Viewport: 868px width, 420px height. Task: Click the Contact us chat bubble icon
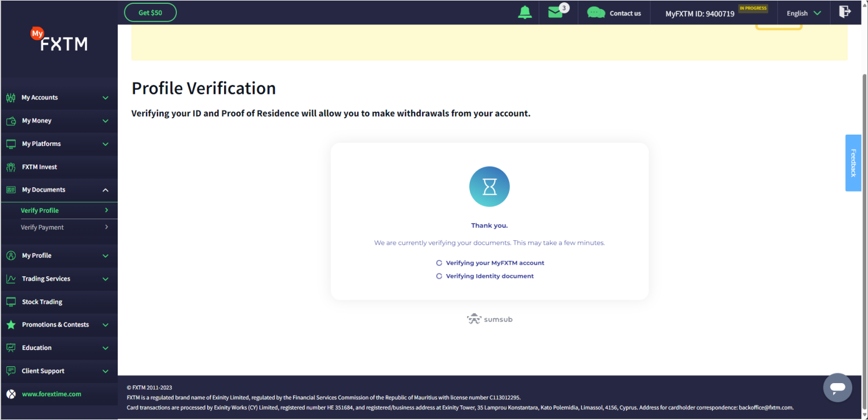[x=596, y=12]
